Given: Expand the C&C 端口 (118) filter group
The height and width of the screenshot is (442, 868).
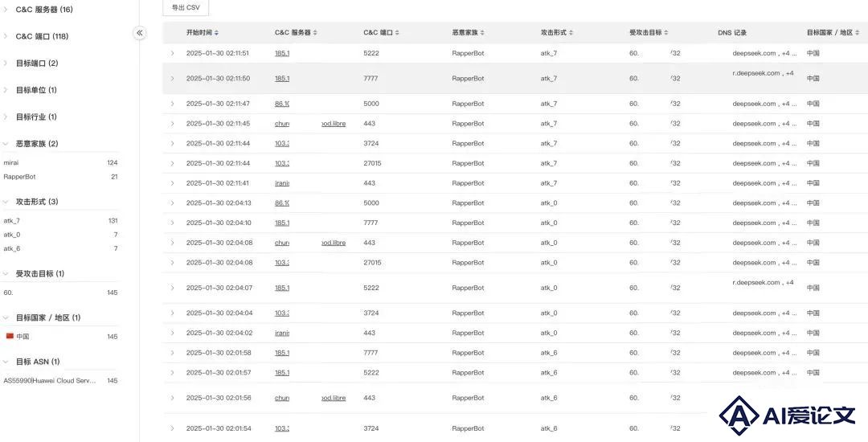Looking at the screenshot, I should [6, 36].
